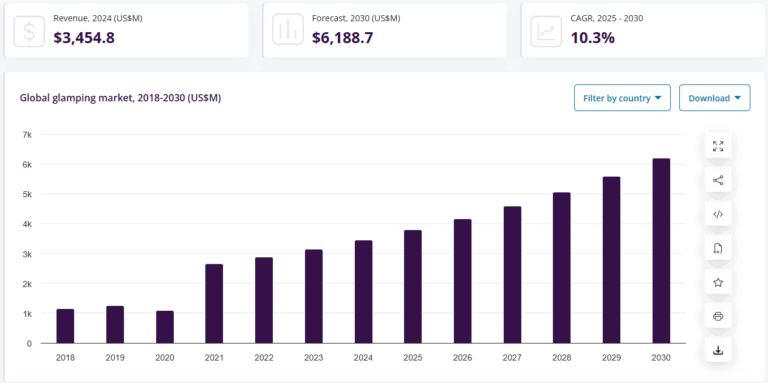This screenshot has width=768, height=383.
Task: Click the share chart icon
Action: tap(718, 180)
